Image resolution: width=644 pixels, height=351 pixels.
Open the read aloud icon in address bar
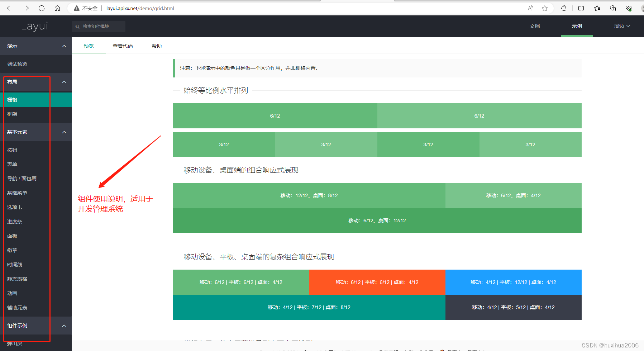[x=530, y=8]
